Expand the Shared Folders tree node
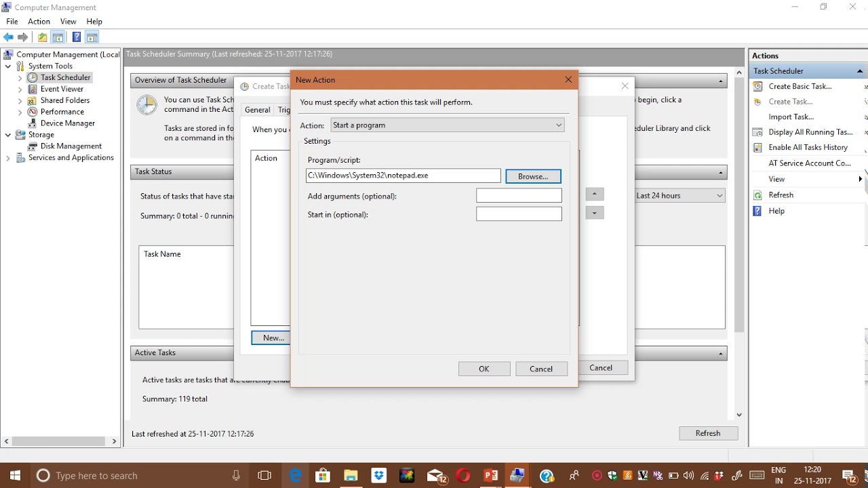 click(x=20, y=100)
